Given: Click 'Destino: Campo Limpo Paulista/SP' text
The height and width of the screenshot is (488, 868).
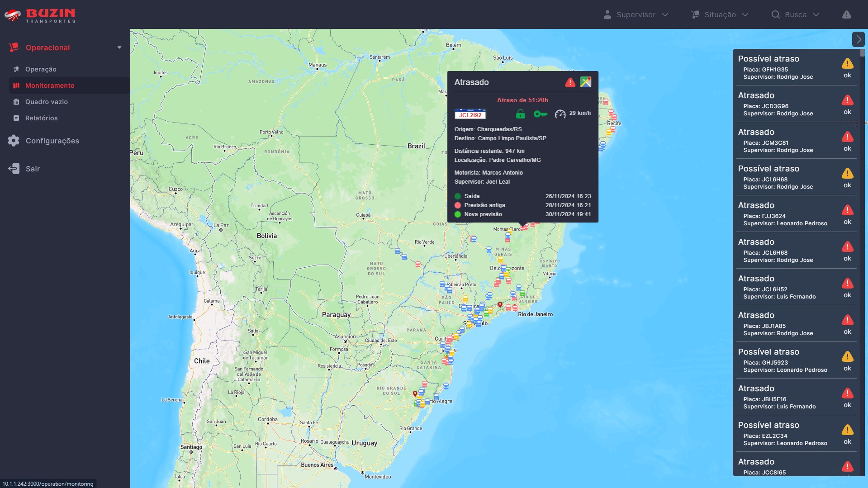Looking at the screenshot, I should [x=500, y=138].
